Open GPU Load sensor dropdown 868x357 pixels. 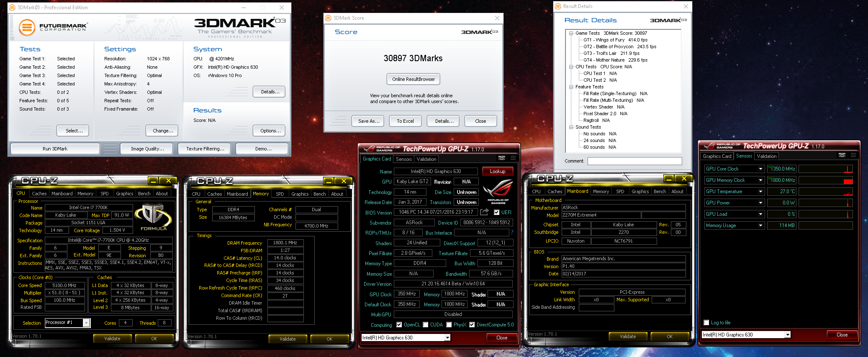pos(760,214)
